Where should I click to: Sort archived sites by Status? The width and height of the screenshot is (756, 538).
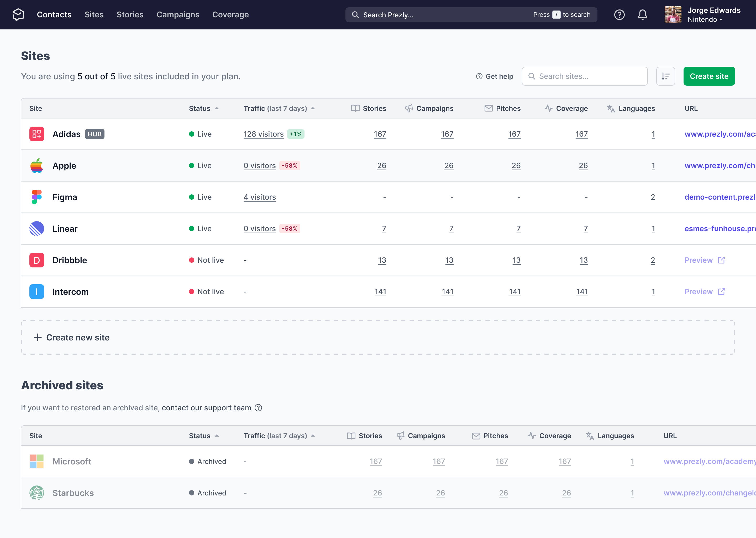[x=204, y=436]
